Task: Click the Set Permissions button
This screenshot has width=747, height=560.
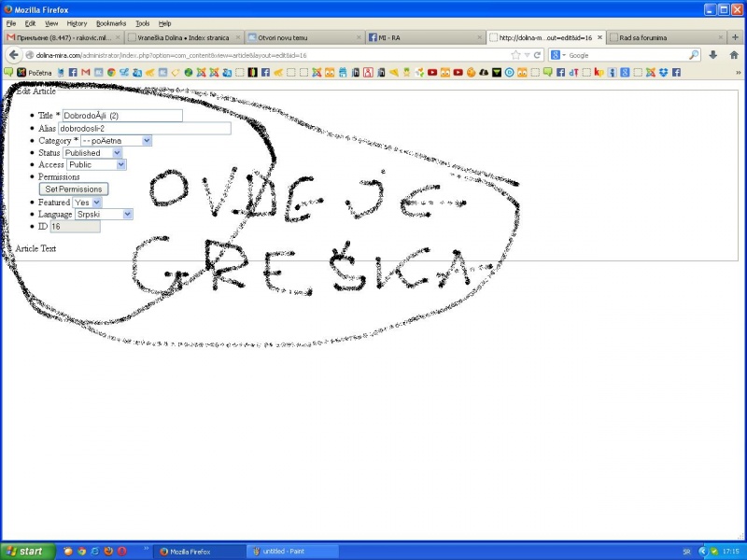Action: click(74, 189)
